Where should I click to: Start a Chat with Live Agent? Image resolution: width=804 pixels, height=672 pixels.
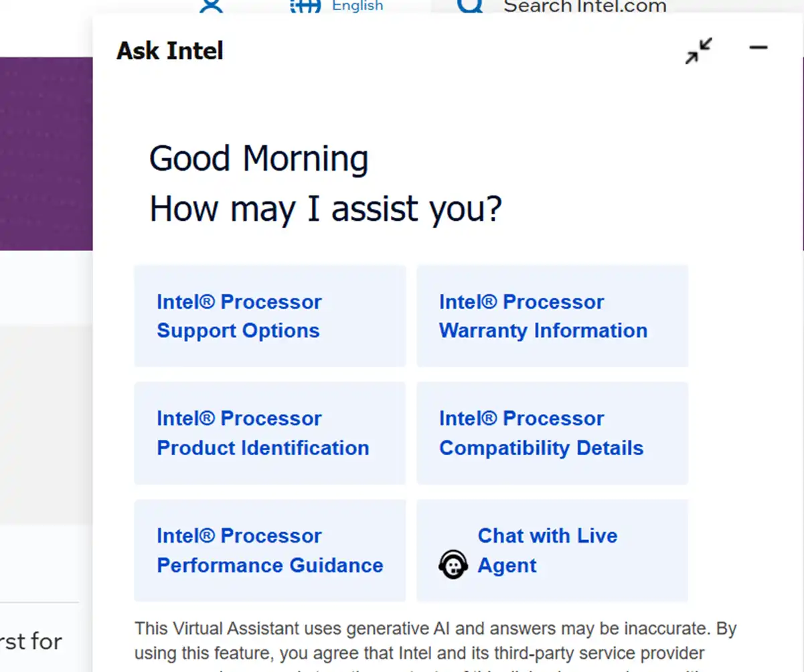(547, 550)
